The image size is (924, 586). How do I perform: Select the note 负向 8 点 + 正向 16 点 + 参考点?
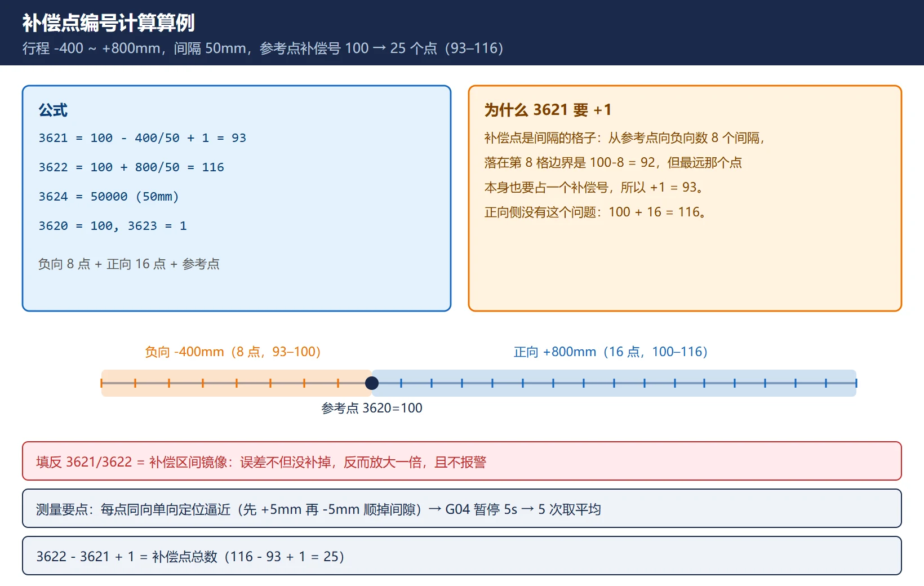coord(129,264)
